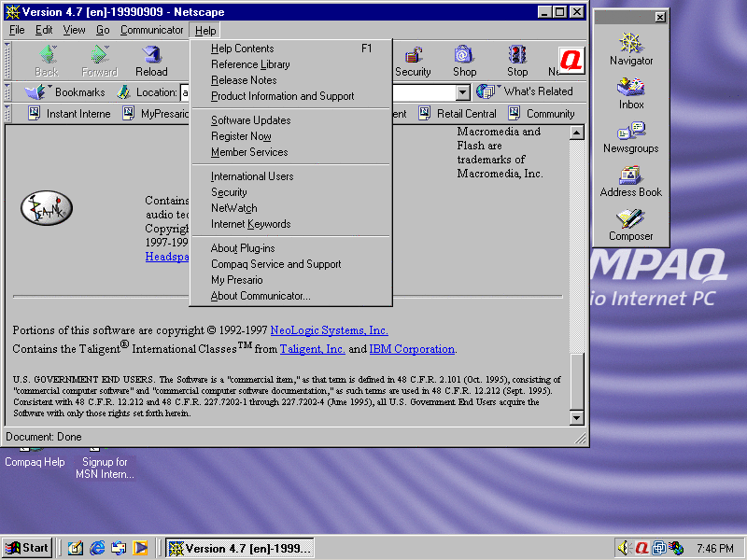This screenshot has width=747, height=560.
Task: Choose Reference Library in the Help menu
Action: coord(290,64)
